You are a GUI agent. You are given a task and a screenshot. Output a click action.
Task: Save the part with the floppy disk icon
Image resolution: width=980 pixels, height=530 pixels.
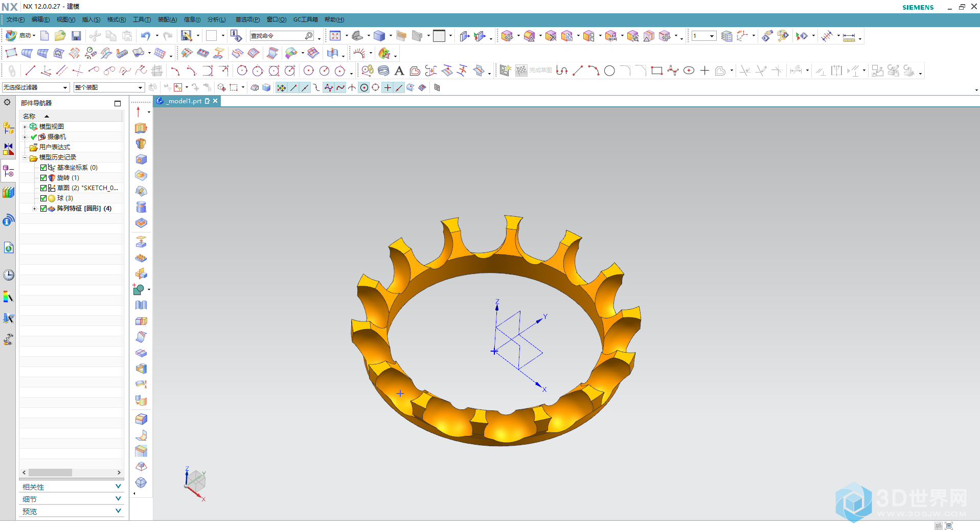[76, 36]
